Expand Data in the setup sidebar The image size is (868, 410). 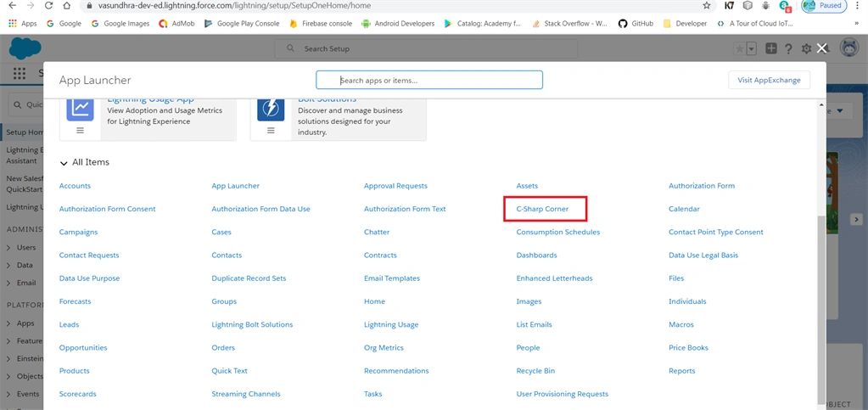coord(8,266)
